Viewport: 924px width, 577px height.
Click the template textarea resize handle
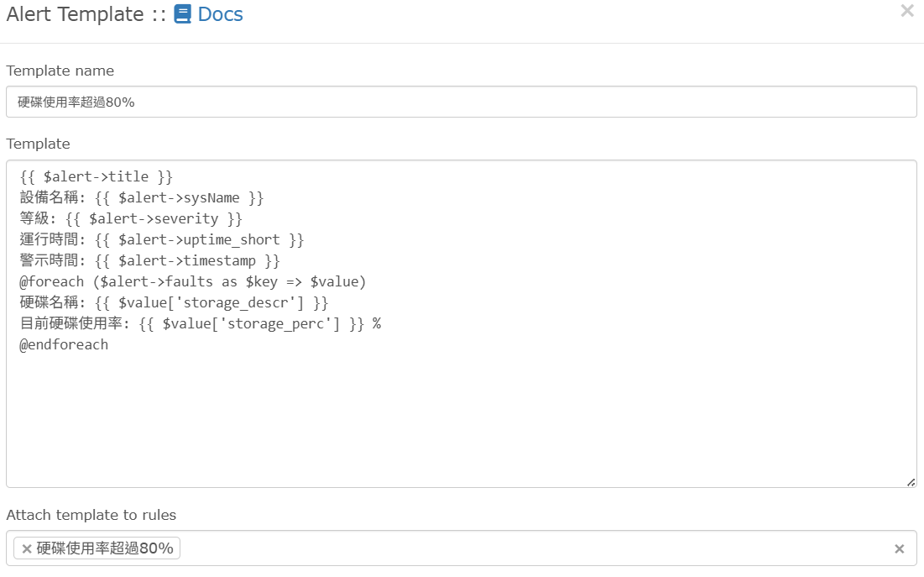pyautogui.click(x=911, y=482)
